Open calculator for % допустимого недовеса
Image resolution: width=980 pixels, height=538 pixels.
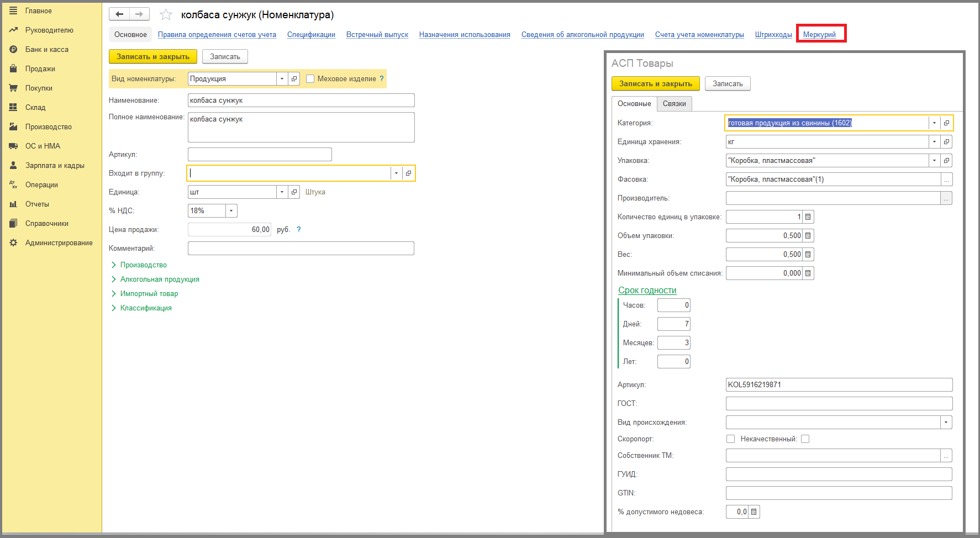tap(754, 512)
